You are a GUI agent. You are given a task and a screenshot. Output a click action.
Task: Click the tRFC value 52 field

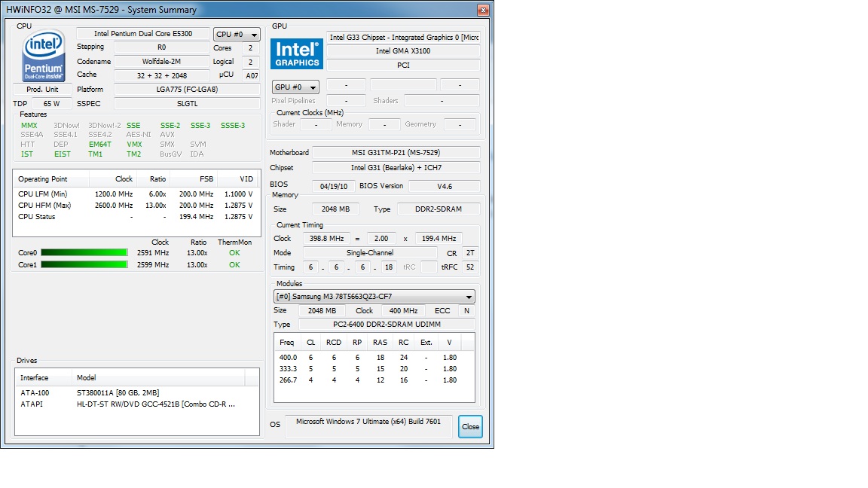470,267
